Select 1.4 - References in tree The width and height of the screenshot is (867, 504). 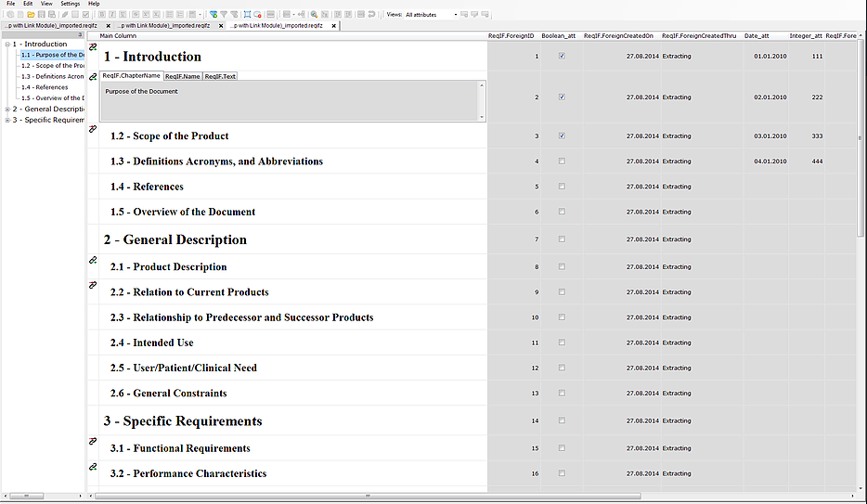pos(45,87)
